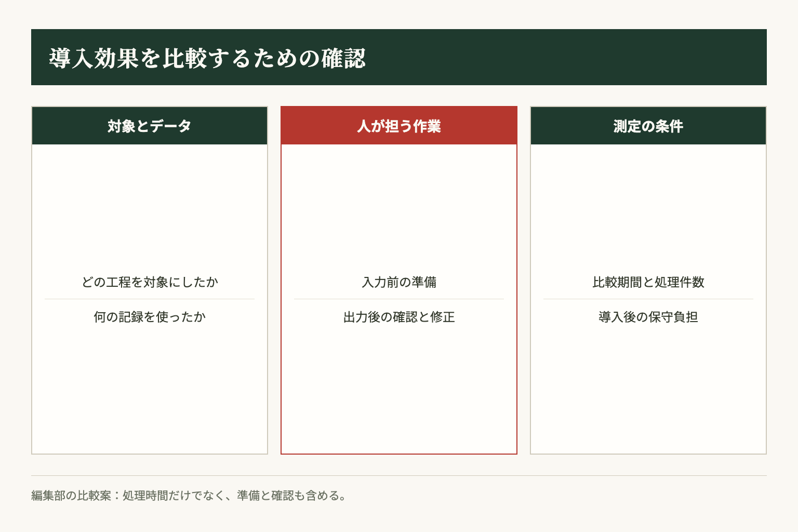Viewport: 798px width, 532px height.
Task: Click the title 導入効果を比較するための確認
Action: 207,58
